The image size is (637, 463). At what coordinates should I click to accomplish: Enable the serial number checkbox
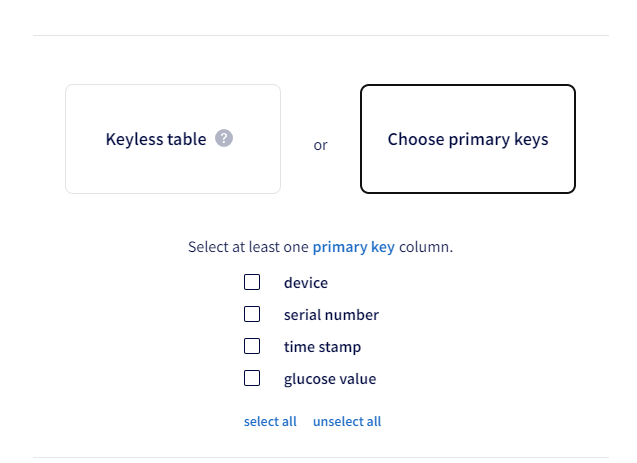[252, 315]
